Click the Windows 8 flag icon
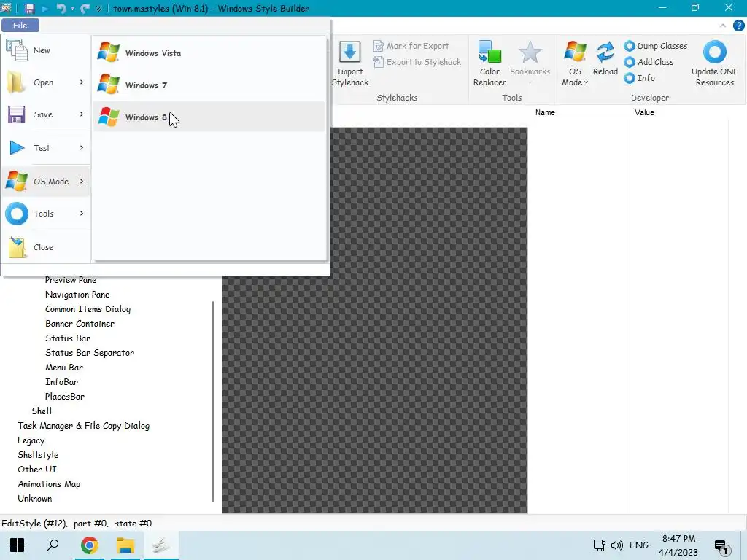Image resolution: width=747 pixels, height=560 pixels. tap(109, 116)
